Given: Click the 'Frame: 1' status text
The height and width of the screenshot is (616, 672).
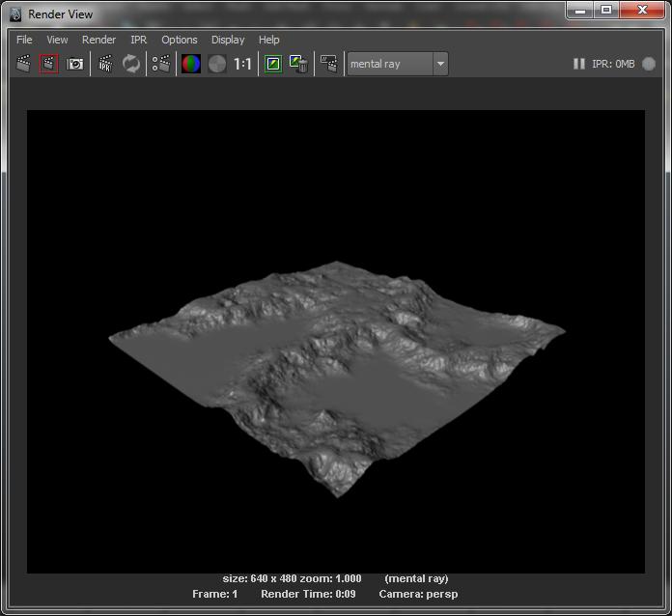Looking at the screenshot, I should pos(214,594).
